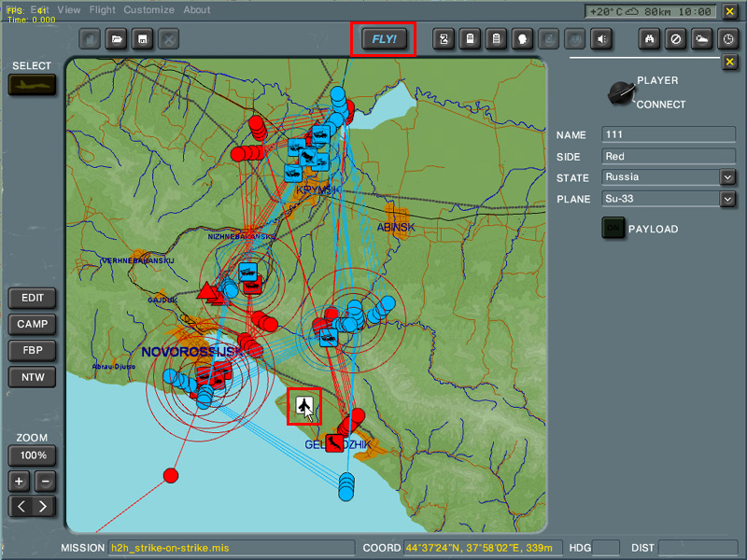
Task: Click the DIST distance field
Action: 698,548
